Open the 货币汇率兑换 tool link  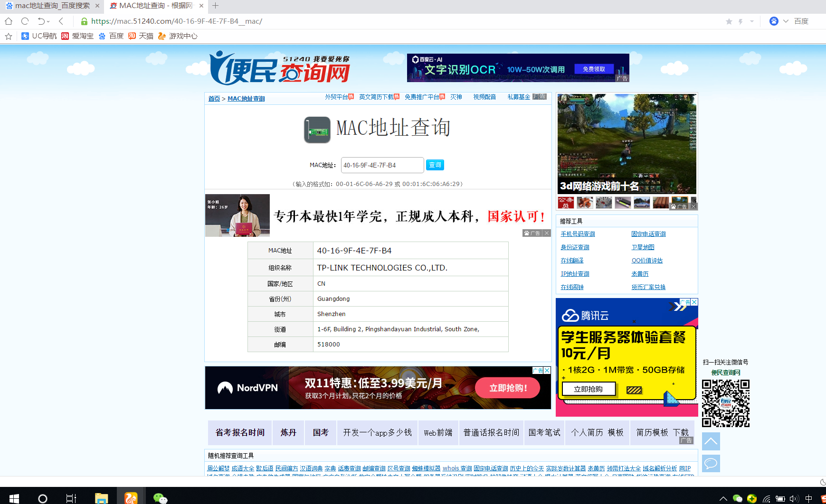[x=648, y=287]
